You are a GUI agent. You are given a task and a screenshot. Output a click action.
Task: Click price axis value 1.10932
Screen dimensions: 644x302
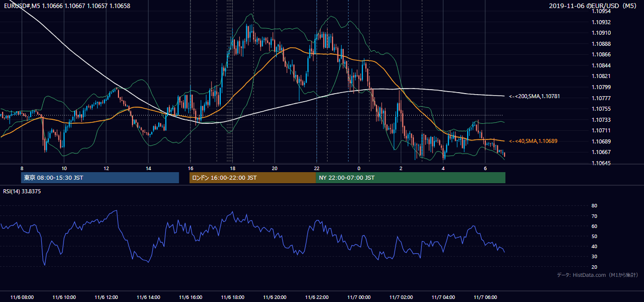(x=601, y=22)
